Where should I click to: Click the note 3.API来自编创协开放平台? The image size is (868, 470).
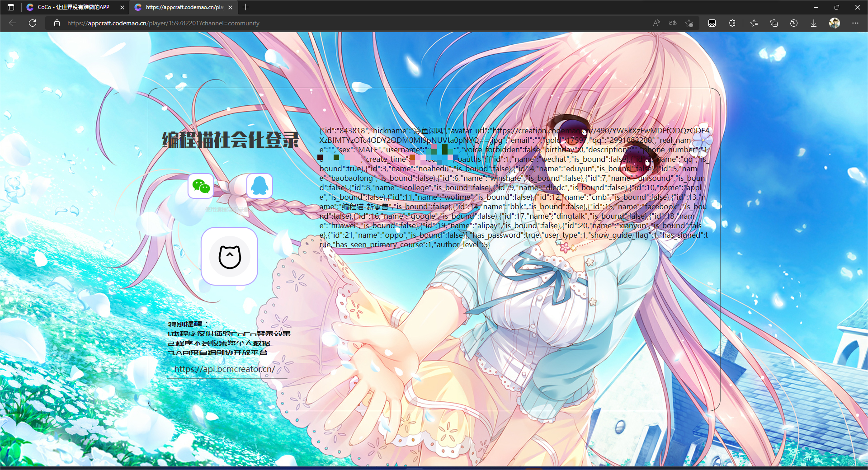pos(217,352)
